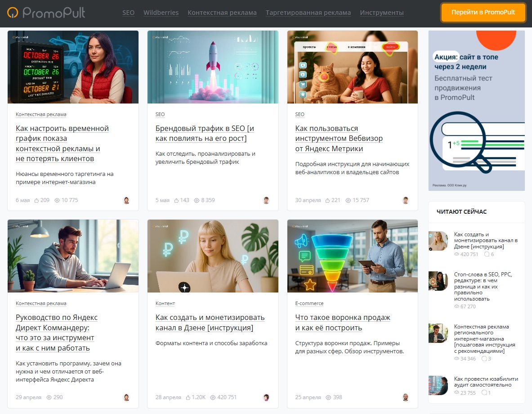Open article Руководство по Яндекс Директ Коммандеру
The image size is (532, 414).
coord(56,333)
